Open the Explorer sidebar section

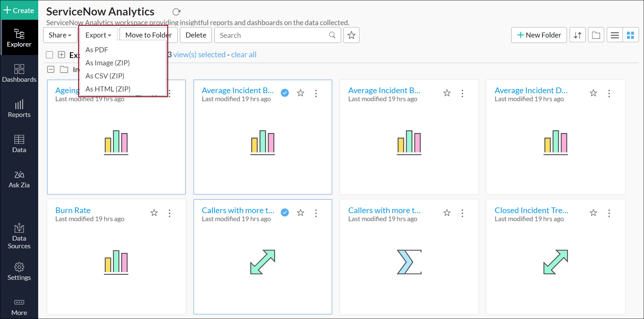pos(19,38)
